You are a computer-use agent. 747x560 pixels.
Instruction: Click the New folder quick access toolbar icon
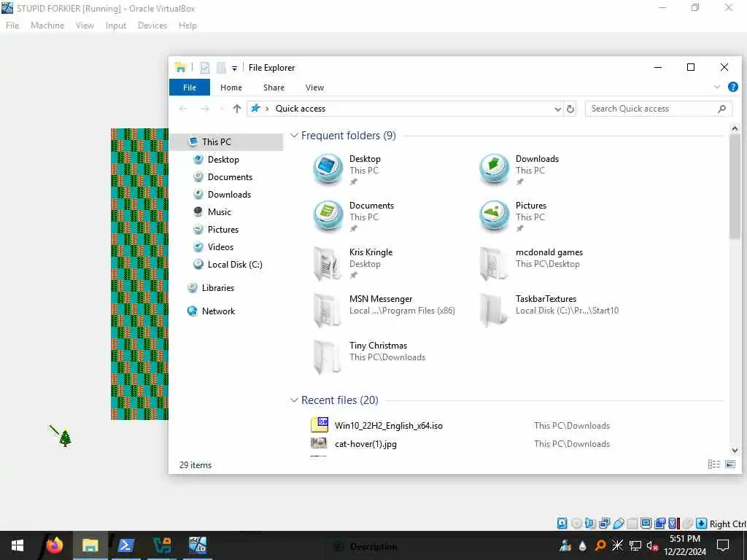221,68
